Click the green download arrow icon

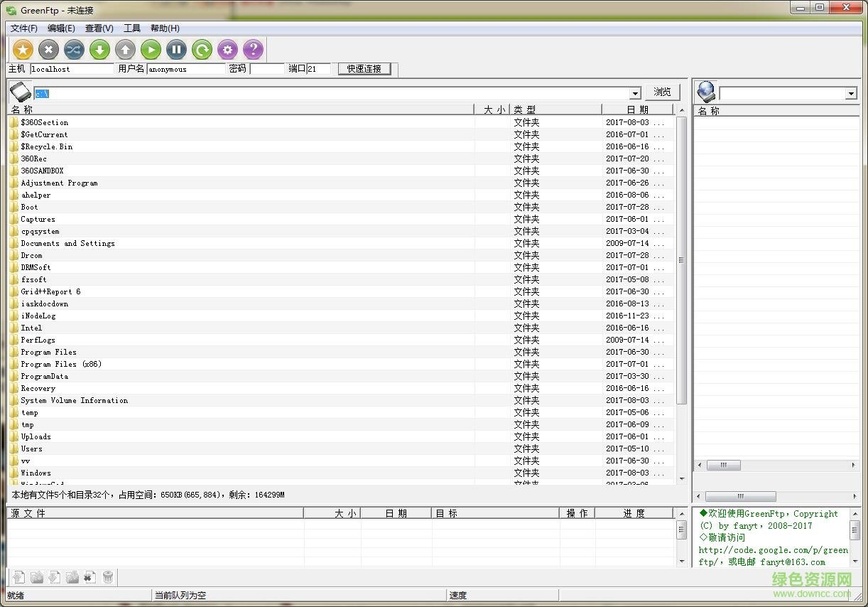[x=99, y=49]
